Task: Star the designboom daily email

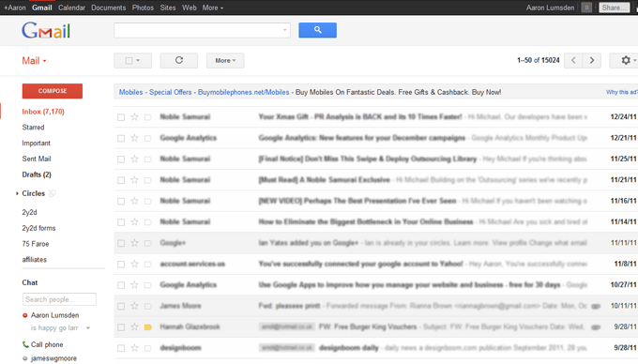Action: coord(134,348)
